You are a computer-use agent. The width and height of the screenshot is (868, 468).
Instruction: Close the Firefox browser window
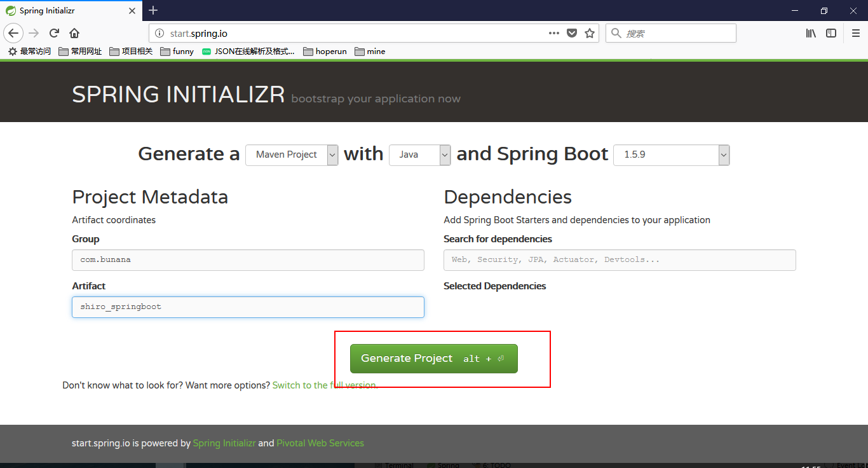click(x=853, y=10)
